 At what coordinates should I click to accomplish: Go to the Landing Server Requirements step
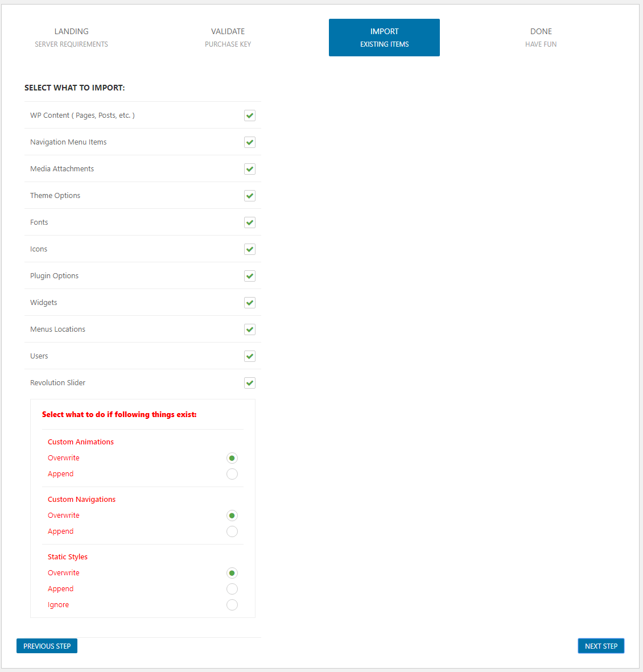pyautogui.click(x=71, y=38)
